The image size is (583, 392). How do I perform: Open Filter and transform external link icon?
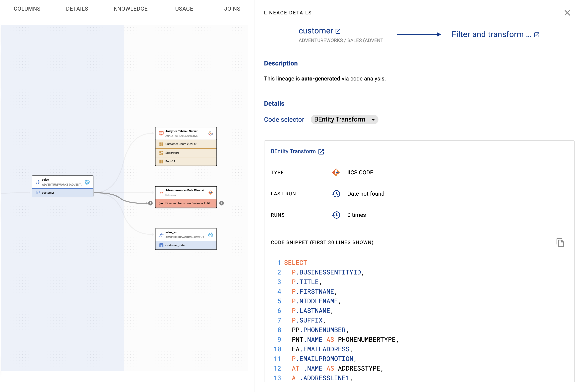[x=537, y=35]
